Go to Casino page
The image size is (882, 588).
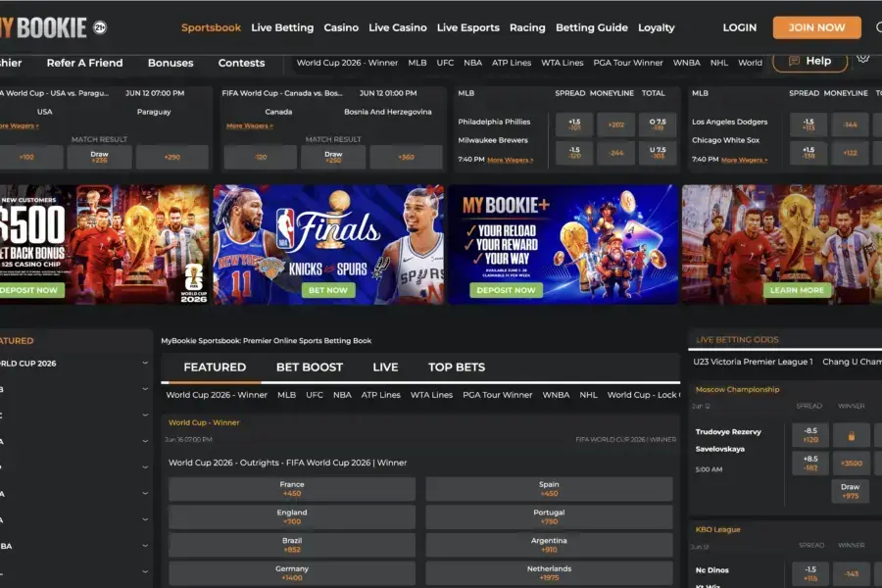(341, 27)
